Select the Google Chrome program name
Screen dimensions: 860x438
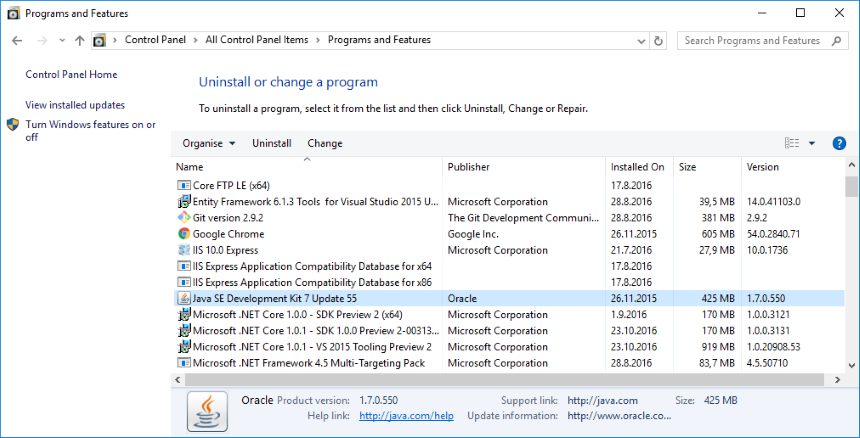click(x=229, y=234)
